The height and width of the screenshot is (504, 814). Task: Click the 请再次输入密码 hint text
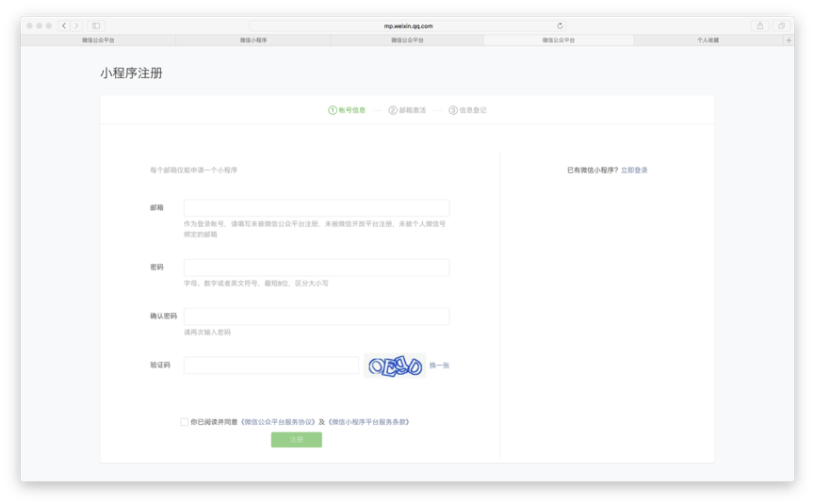tap(207, 333)
